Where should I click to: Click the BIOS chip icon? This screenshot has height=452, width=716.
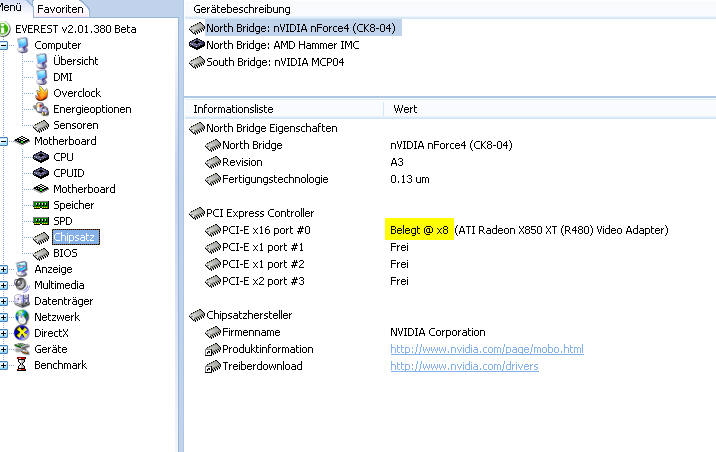41,253
